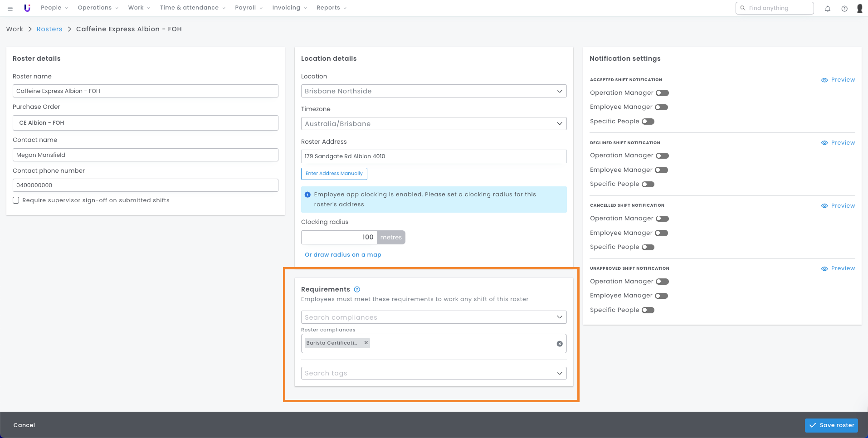Toggle Specific People for declined shift notification
Viewport: 868px width, 438px height.
[648, 184]
